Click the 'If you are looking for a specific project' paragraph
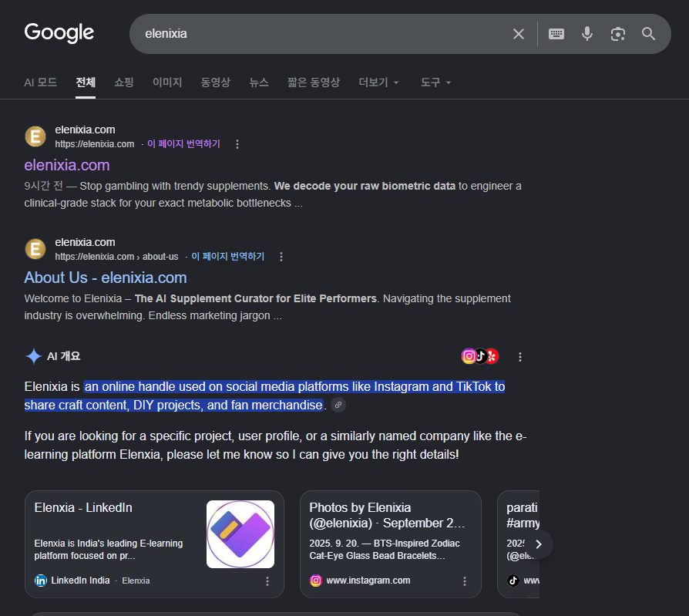689x616 pixels. [275, 445]
